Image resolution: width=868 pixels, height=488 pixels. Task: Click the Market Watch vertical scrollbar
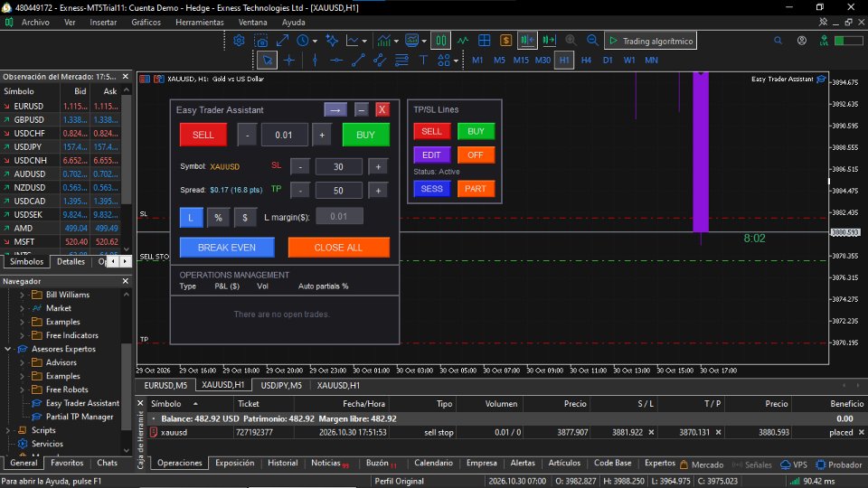pos(127,149)
